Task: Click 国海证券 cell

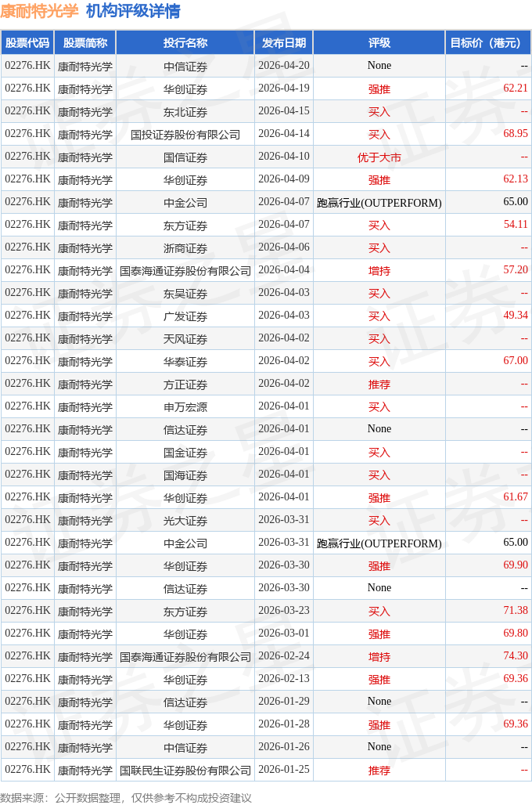Action: 185,475
